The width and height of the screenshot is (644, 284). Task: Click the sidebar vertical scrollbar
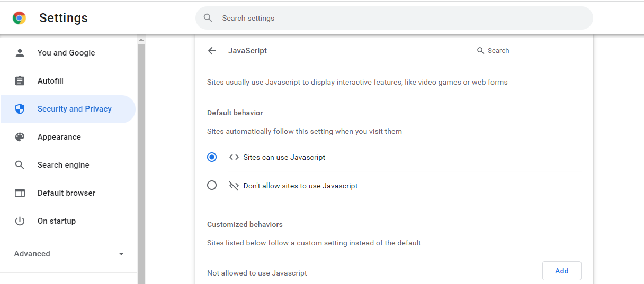click(141, 164)
